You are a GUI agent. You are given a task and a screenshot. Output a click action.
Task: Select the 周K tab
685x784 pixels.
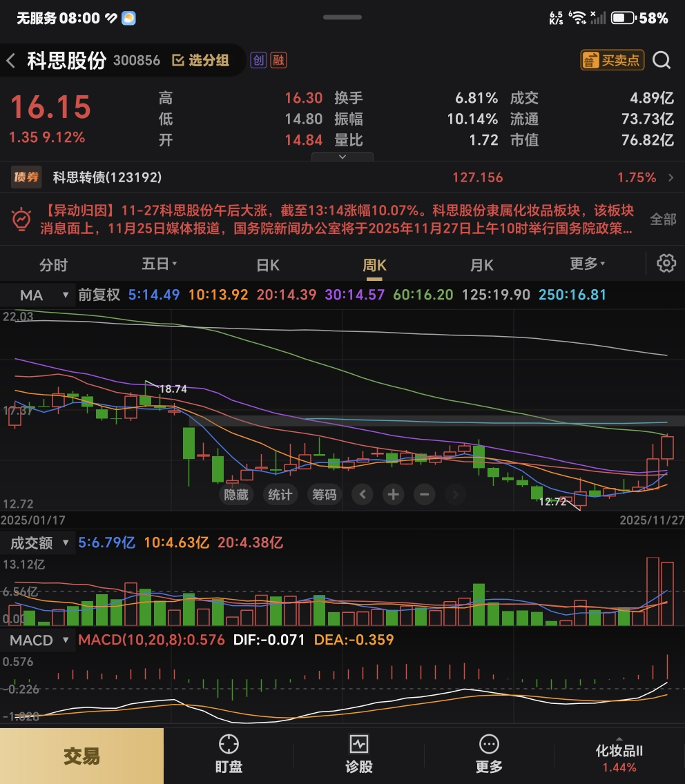click(x=374, y=264)
